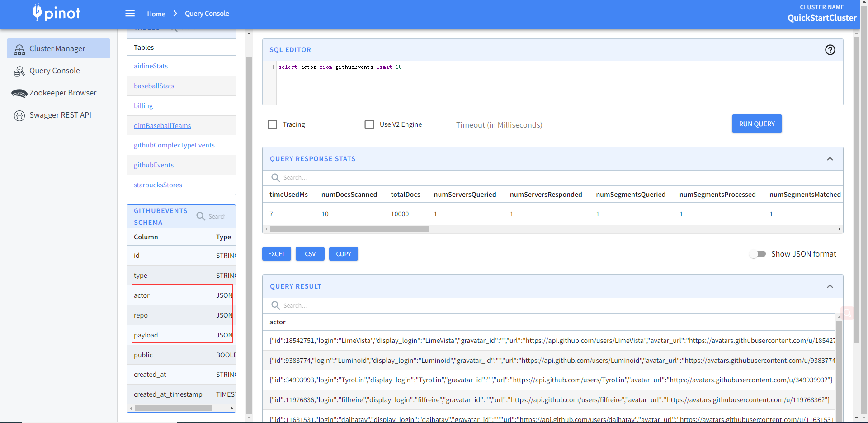Open Cluster Manager menu item
868x423 pixels.
pos(58,48)
